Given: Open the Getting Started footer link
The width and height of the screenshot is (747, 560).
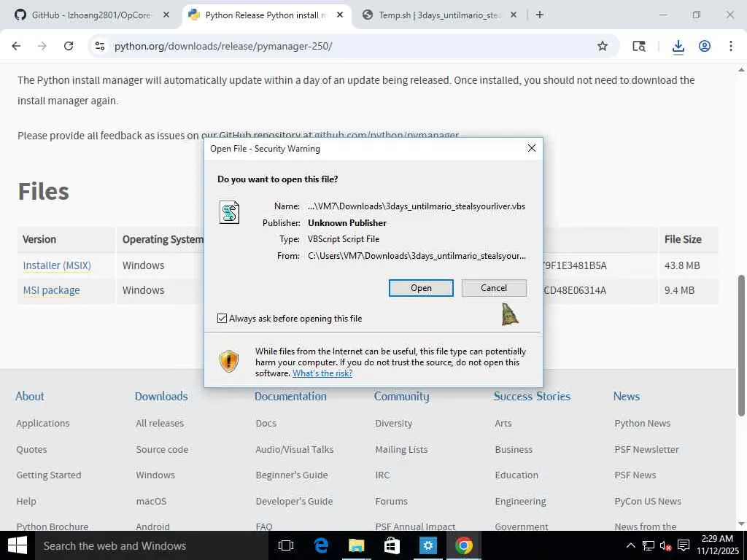Looking at the screenshot, I should click(x=49, y=475).
